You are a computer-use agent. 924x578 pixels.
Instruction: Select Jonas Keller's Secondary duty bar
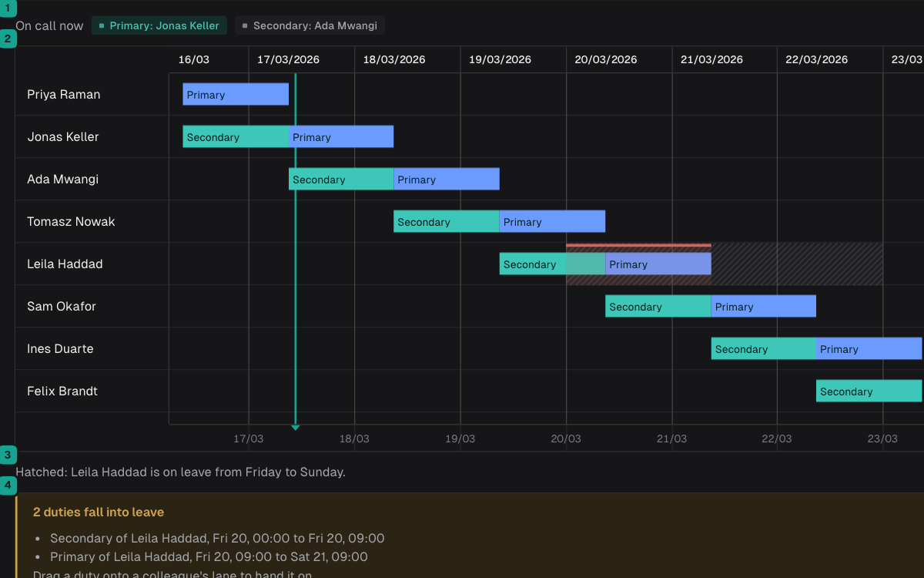point(236,136)
